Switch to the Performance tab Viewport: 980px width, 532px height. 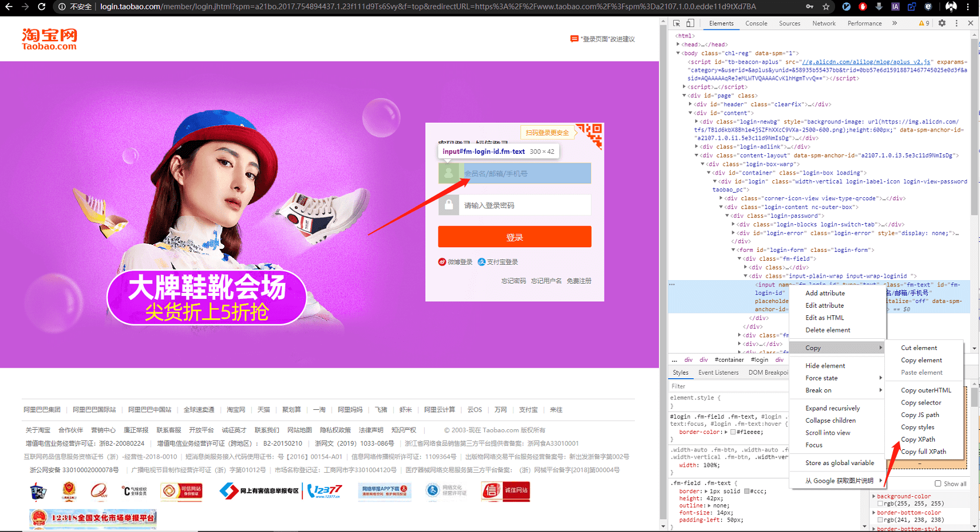click(x=864, y=23)
